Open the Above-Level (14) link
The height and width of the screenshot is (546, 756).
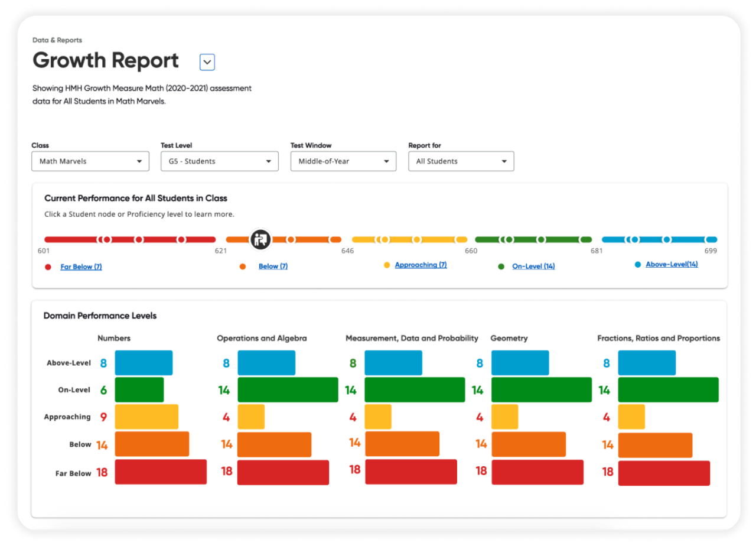(672, 264)
